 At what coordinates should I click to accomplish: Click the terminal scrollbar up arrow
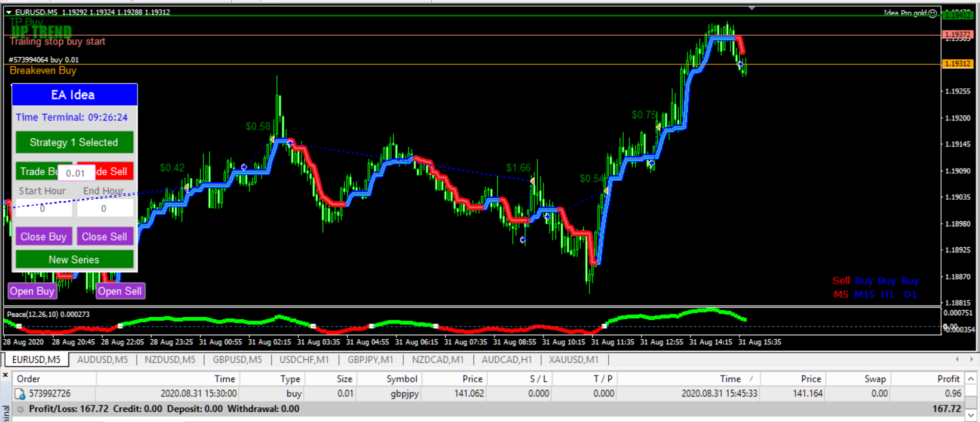point(971,379)
